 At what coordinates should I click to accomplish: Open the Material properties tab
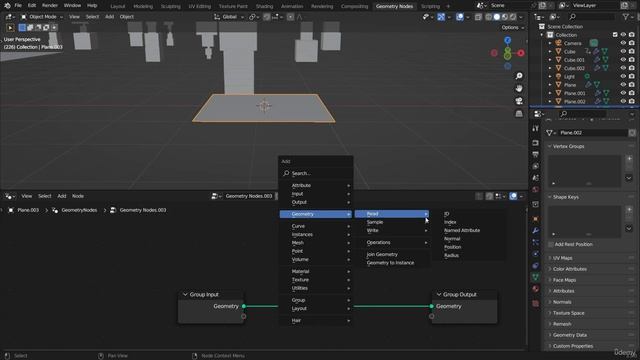pos(536,289)
